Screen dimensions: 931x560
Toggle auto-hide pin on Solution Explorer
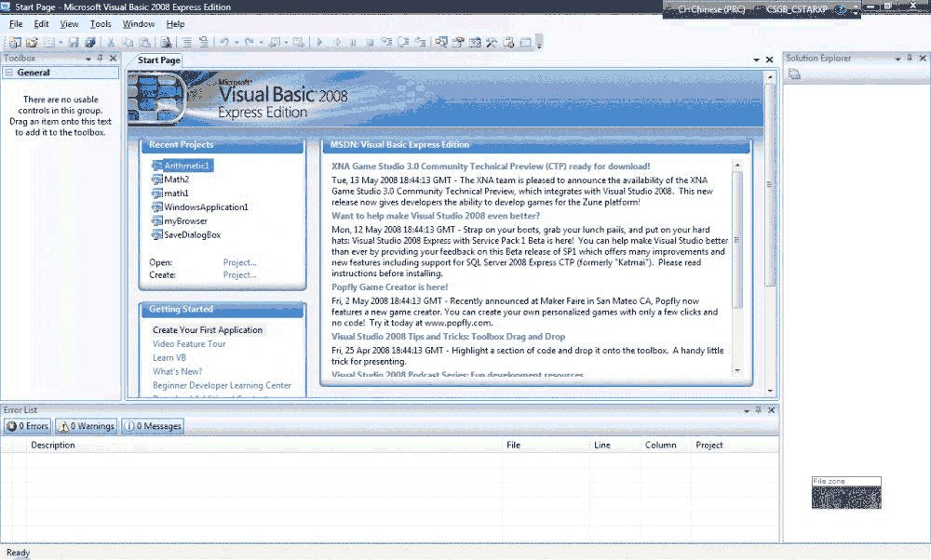[x=910, y=58]
